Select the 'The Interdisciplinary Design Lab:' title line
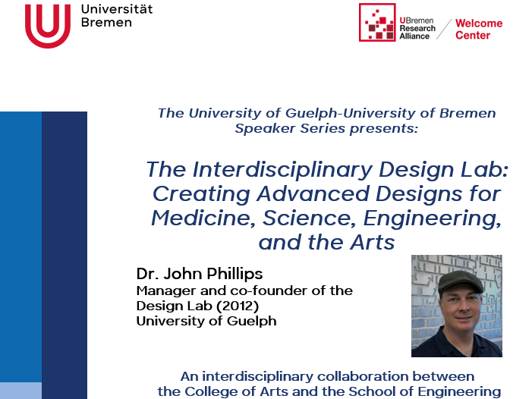 click(x=326, y=168)
